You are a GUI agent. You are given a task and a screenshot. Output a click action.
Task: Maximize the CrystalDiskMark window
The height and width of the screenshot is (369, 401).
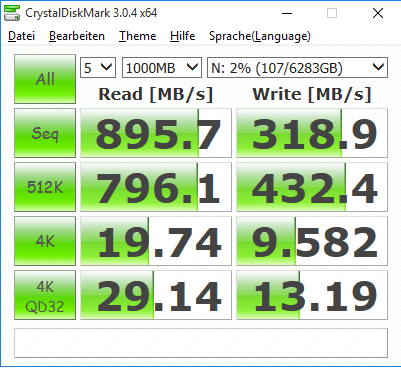332,13
